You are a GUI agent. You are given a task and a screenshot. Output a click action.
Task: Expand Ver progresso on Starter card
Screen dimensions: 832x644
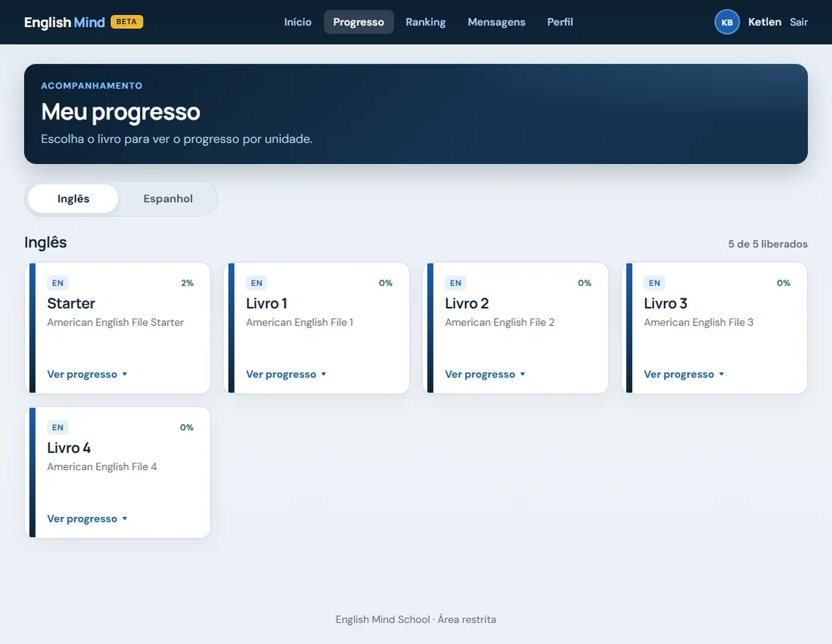[88, 374]
